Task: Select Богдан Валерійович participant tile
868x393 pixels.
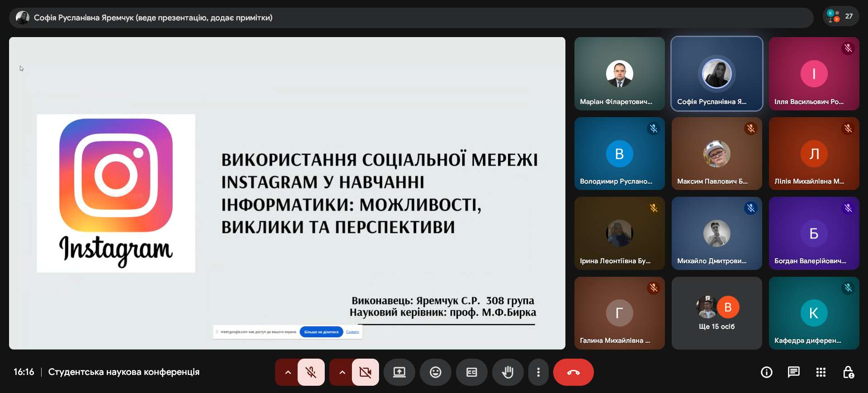Action: coord(814,233)
